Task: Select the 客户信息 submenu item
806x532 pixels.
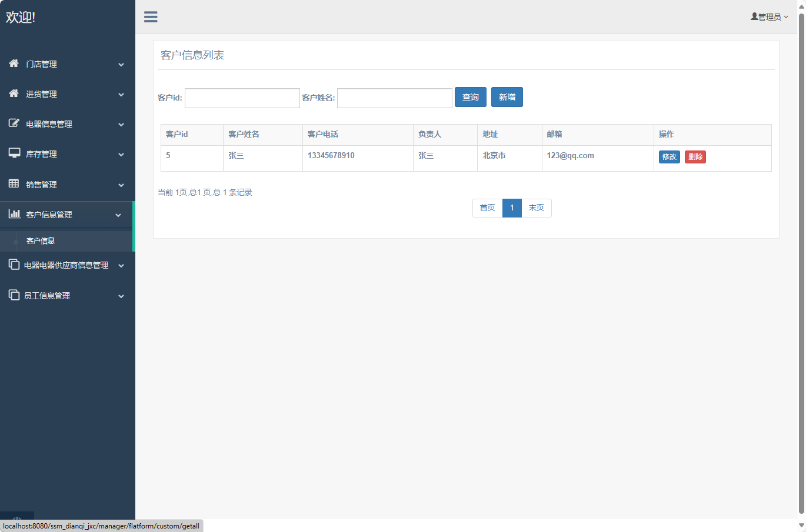Action: (x=41, y=241)
